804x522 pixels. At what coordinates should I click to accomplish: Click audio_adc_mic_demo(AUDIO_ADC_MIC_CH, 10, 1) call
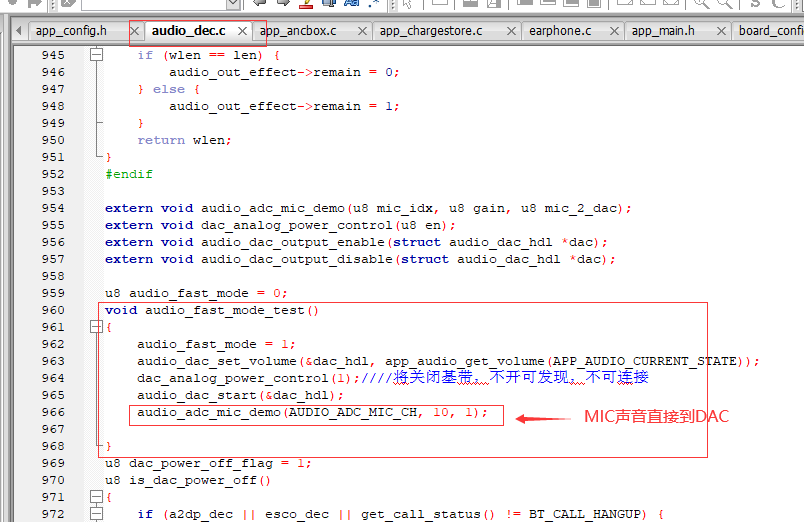(313, 412)
